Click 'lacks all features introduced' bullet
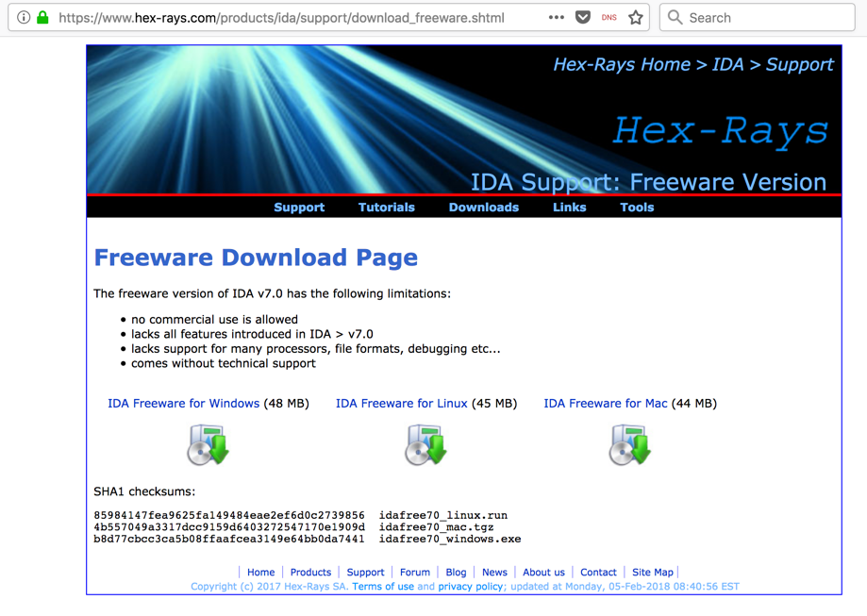 coord(252,334)
